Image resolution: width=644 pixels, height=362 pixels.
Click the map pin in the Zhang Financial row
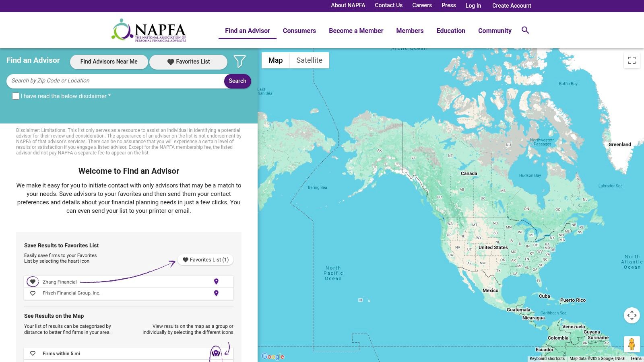click(x=216, y=282)
